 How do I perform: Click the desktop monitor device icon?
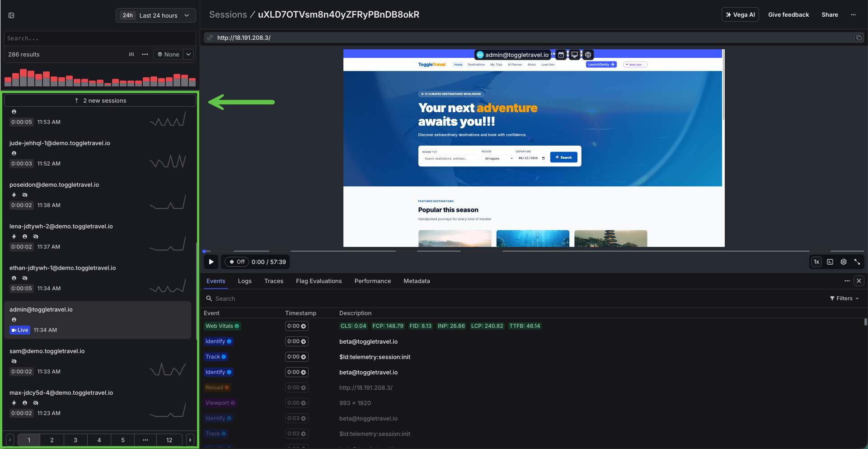click(x=574, y=55)
